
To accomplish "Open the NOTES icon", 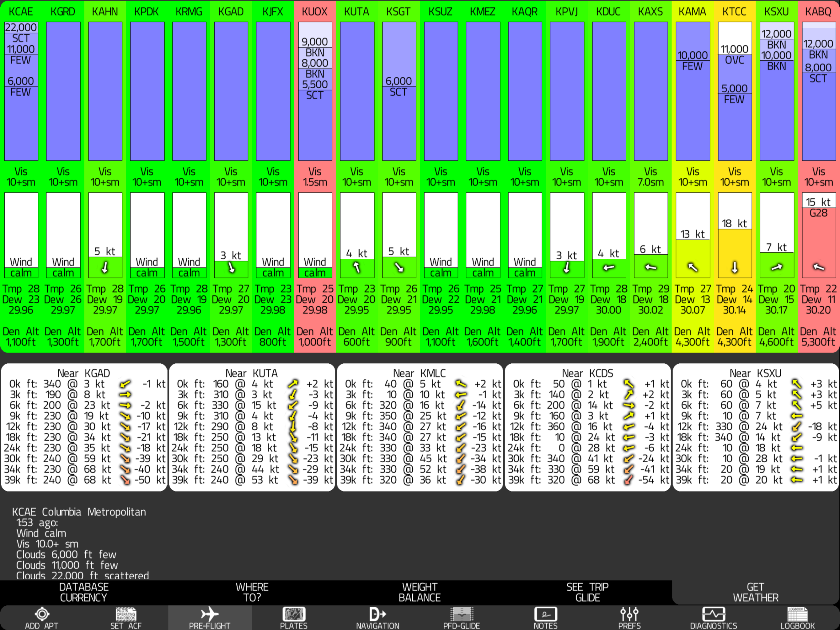I will (545, 614).
